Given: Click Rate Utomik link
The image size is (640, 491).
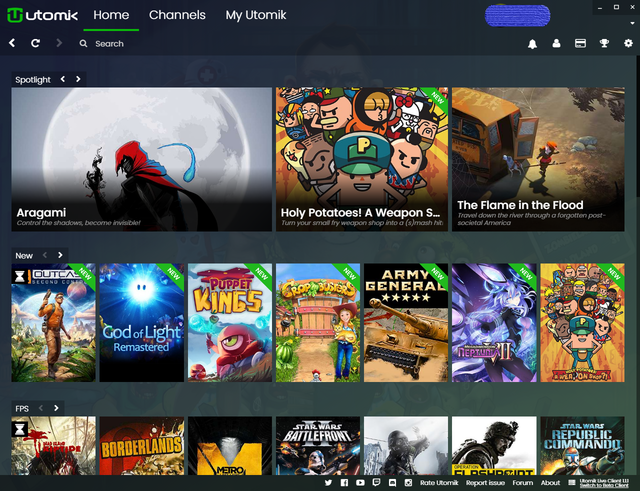Looking at the screenshot, I should click(x=439, y=483).
